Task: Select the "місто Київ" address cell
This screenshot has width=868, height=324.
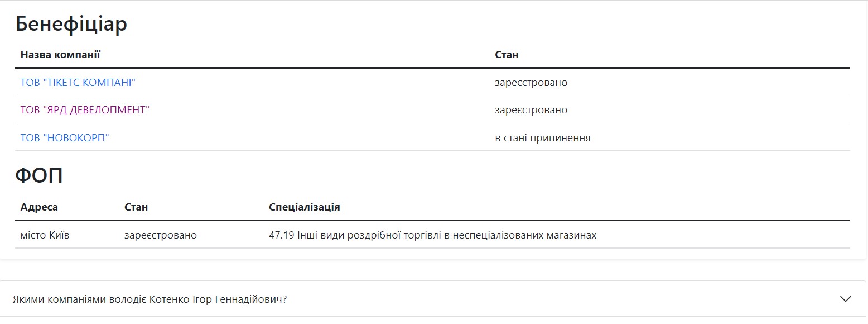Action: click(x=45, y=235)
